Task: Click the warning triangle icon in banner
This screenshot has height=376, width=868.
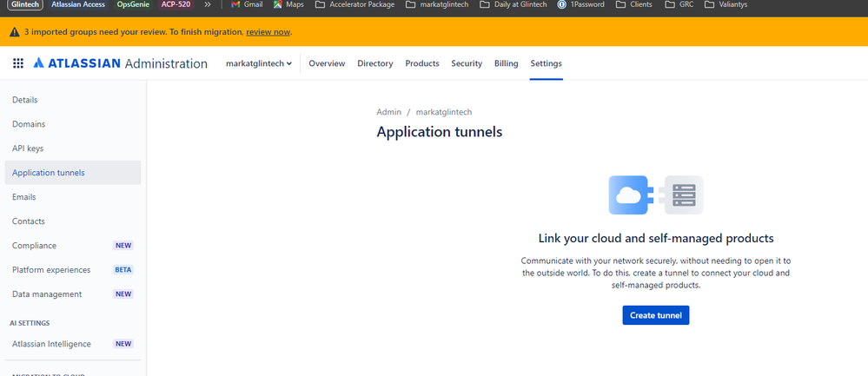Action: tap(15, 32)
